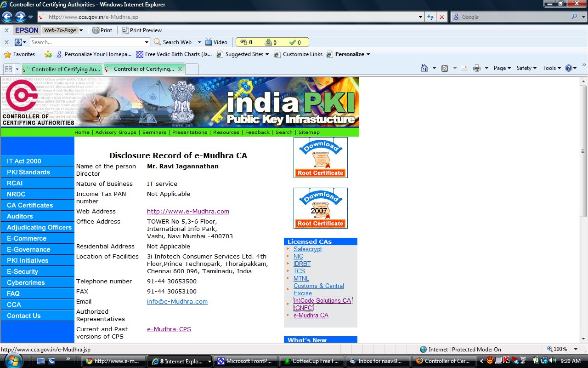Click the browser Back arrow button
Screen dimensions: 588x368
7,17
